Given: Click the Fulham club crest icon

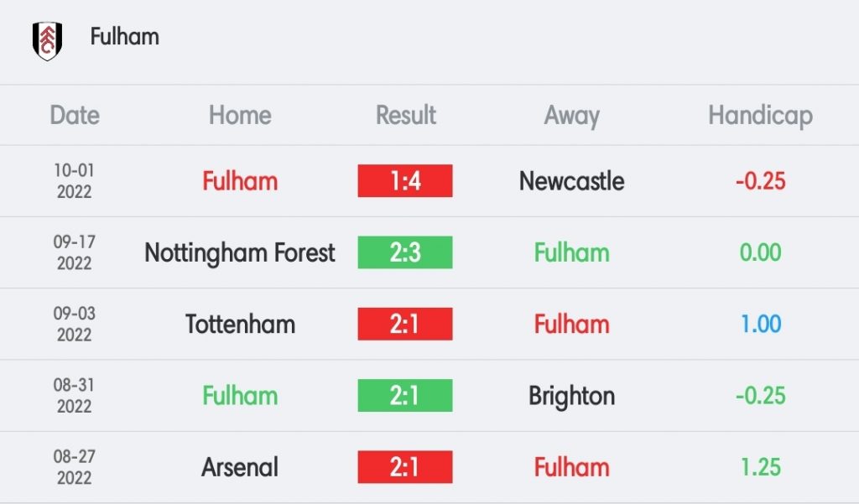Looking at the screenshot, I should click(x=47, y=40).
